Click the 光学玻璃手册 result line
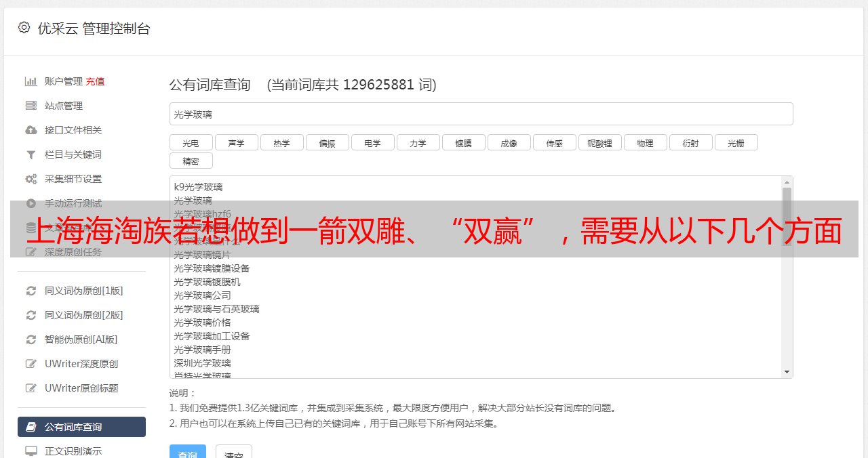This screenshot has height=458, width=868. 202,350
